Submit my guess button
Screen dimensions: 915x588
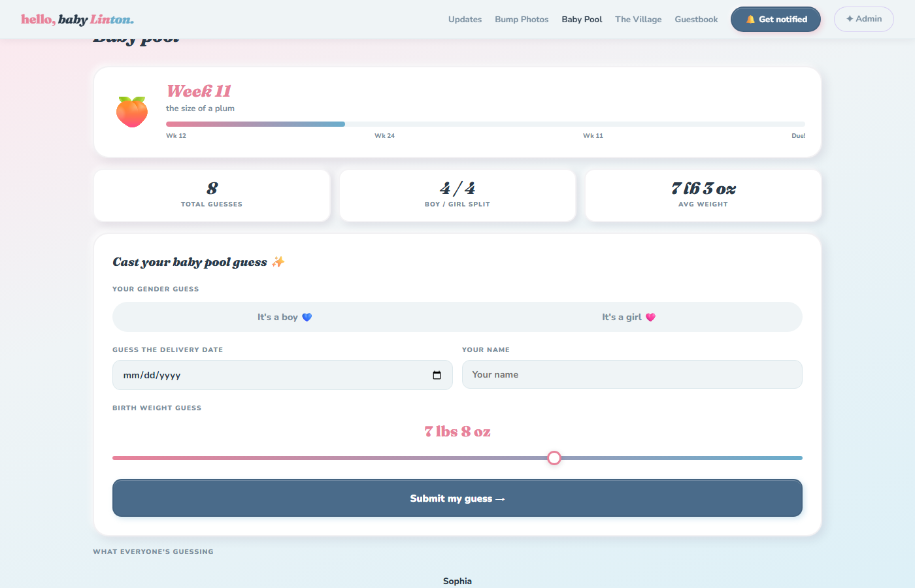click(457, 498)
